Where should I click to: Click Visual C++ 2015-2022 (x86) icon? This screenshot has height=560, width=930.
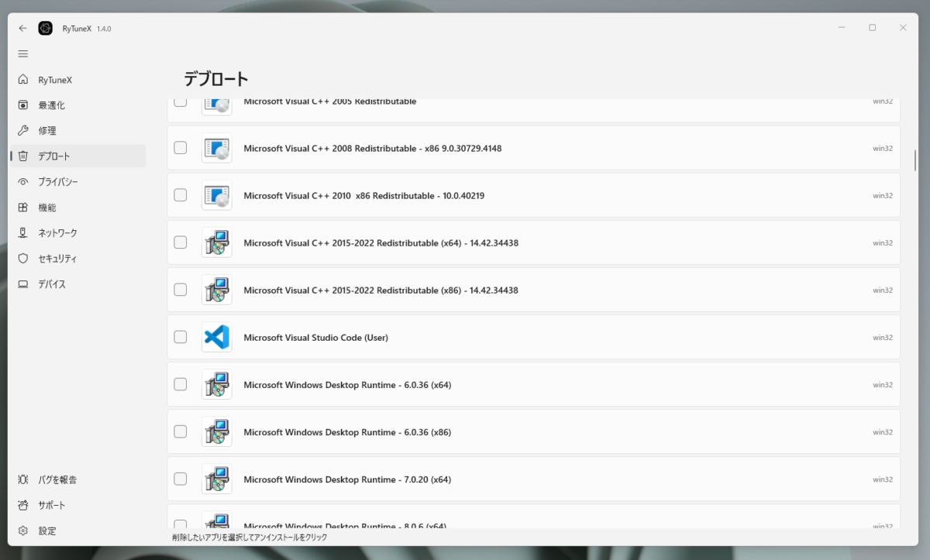pos(216,290)
